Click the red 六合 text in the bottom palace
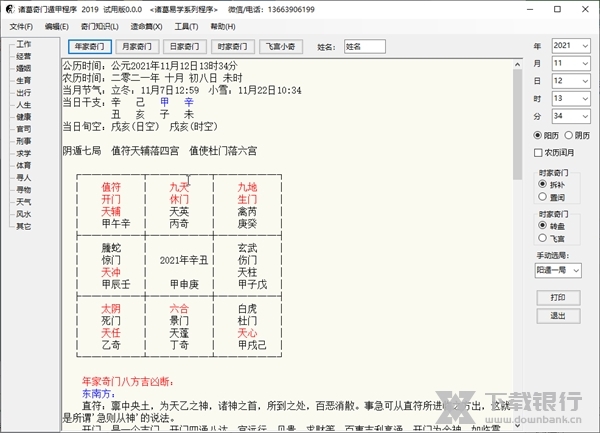The height and width of the screenshot is (433, 600). [x=179, y=309]
